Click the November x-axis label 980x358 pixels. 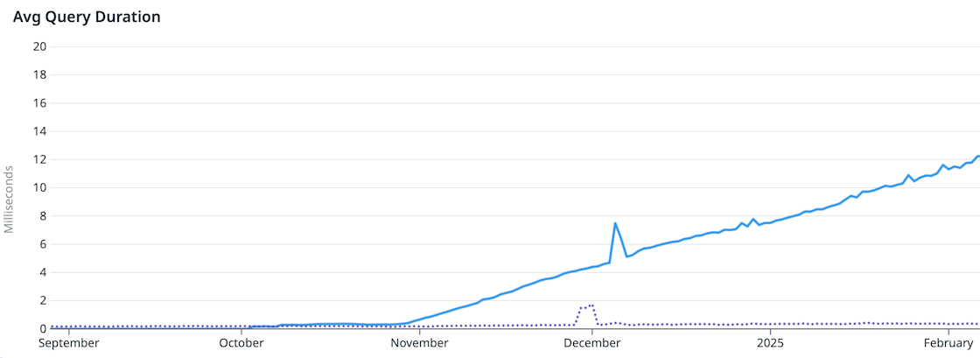pyautogui.click(x=420, y=343)
